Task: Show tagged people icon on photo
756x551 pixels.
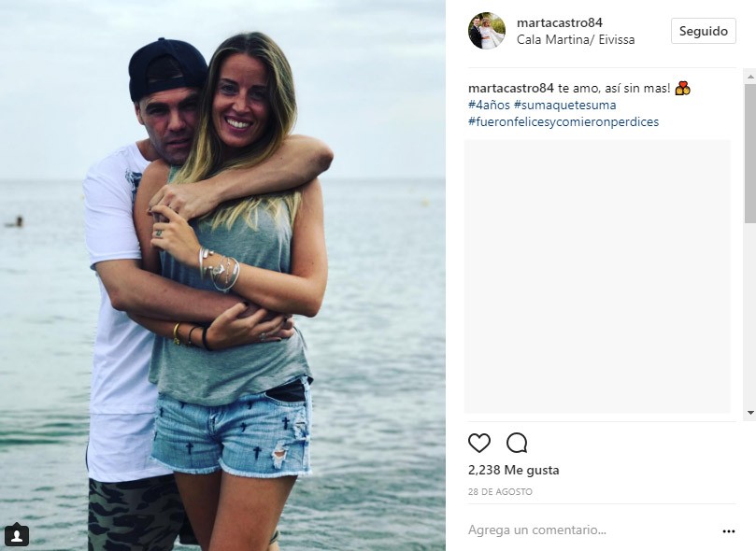Action: 17,534
